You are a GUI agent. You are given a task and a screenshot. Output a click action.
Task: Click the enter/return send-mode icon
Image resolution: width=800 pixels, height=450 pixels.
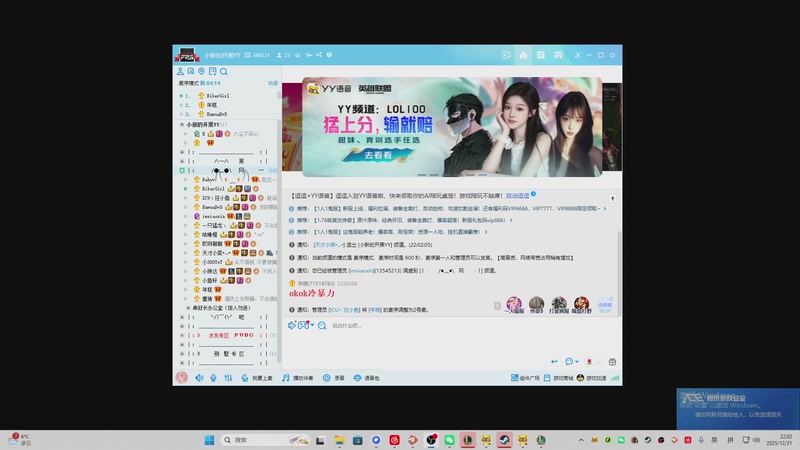pos(554,362)
